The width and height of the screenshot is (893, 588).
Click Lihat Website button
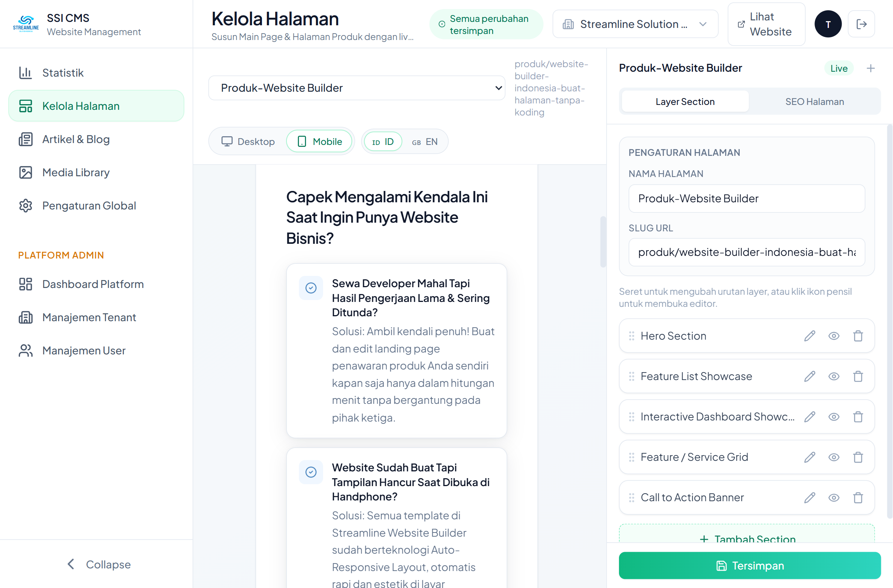pos(766,24)
